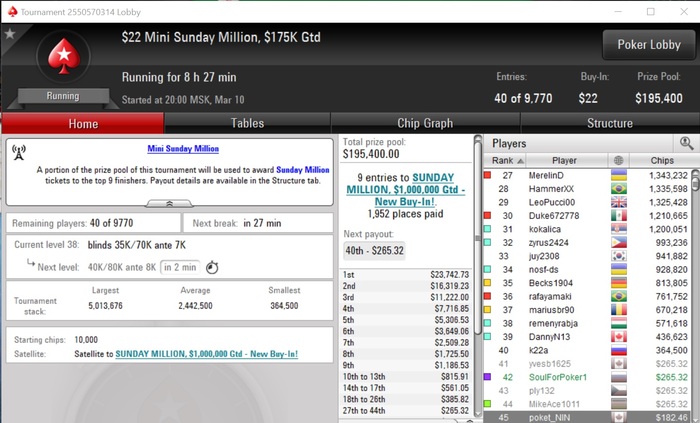The height and width of the screenshot is (423, 700).
Task: Click green tag next to MikeAce1011
Action: 488,404
